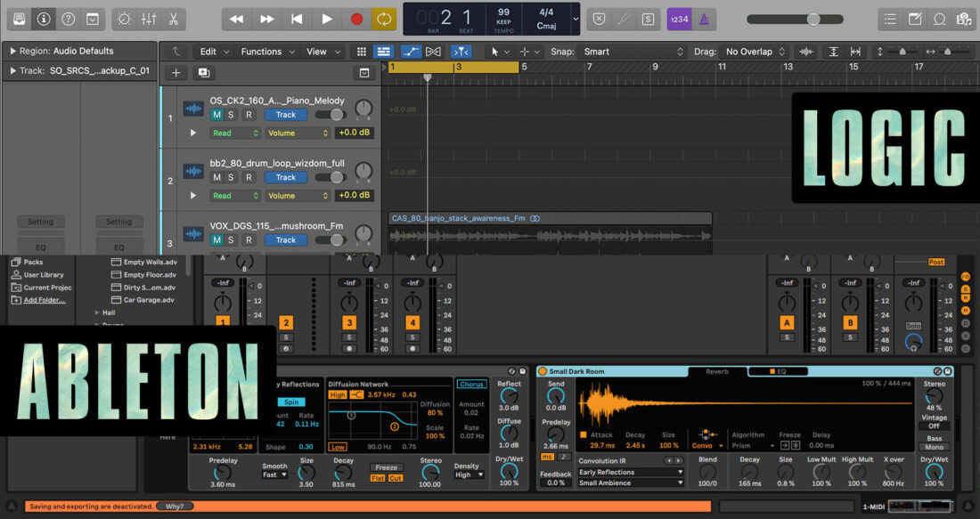Screen dimensions: 980x519
Task: Click the Freeze button in Reverb device
Action: point(387,467)
